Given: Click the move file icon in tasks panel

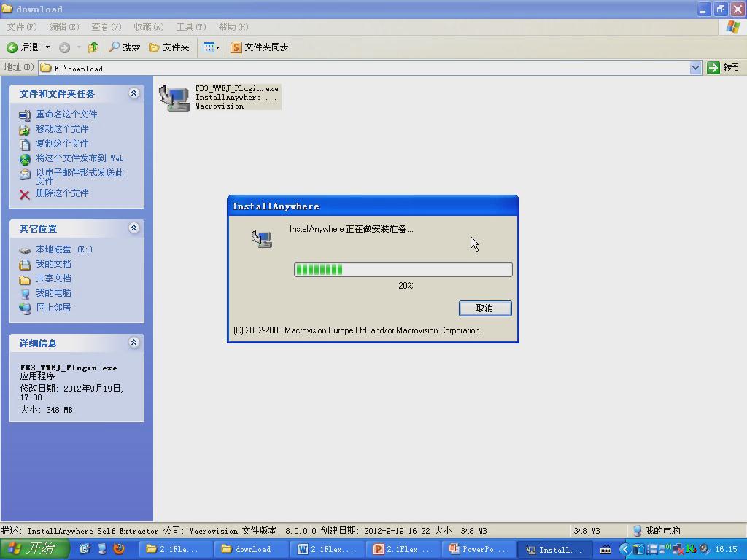Looking at the screenshot, I should pyautogui.click(x=25, y=130).
